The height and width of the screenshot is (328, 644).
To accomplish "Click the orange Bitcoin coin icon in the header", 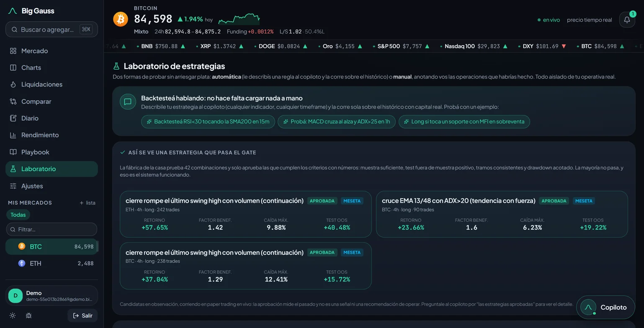I will tap(121, 19).
